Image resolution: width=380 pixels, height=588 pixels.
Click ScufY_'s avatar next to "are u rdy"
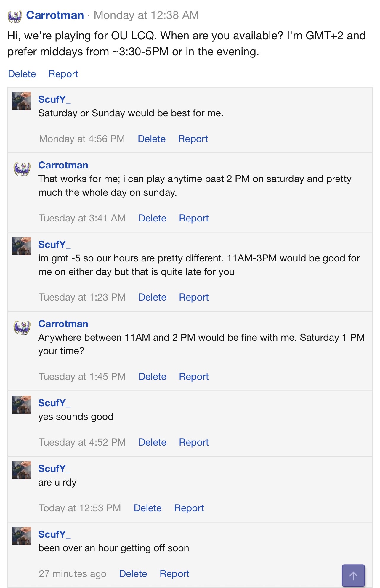pos(21,470)
